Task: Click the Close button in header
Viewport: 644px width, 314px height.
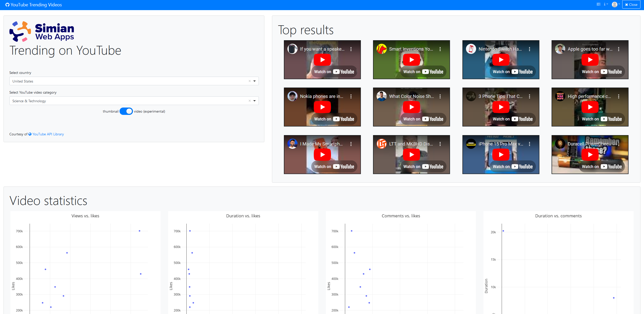Action: [x=631, y=5]
